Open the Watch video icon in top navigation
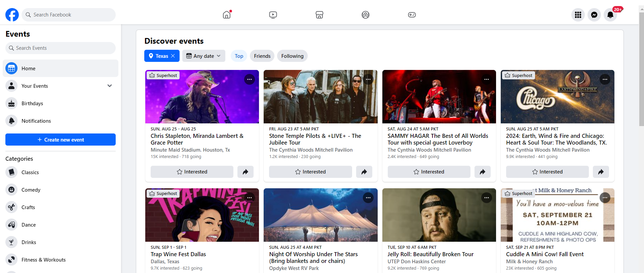This screenshot has height=273, width=644. click(273, 15)
